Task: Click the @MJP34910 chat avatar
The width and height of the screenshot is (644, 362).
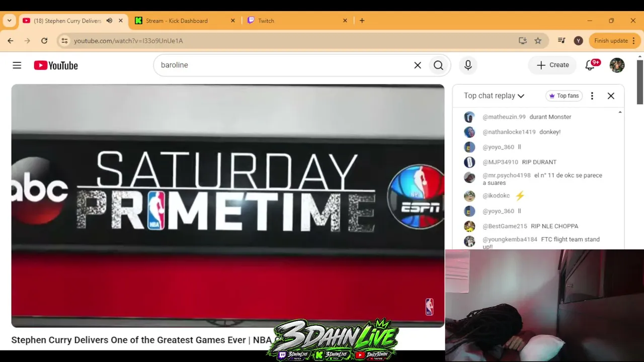Action: point(469,162)
